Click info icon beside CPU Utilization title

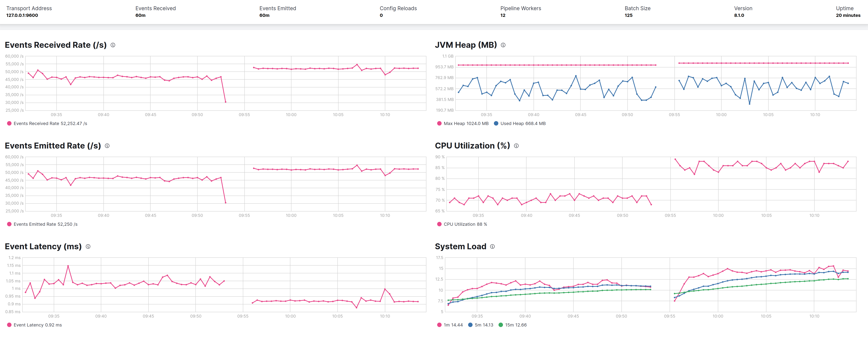516,146
